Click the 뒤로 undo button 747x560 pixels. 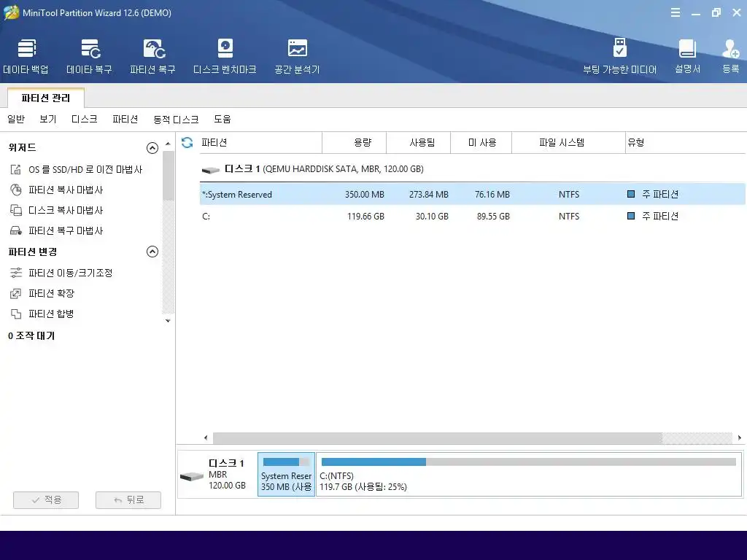[x=128, y=500]
